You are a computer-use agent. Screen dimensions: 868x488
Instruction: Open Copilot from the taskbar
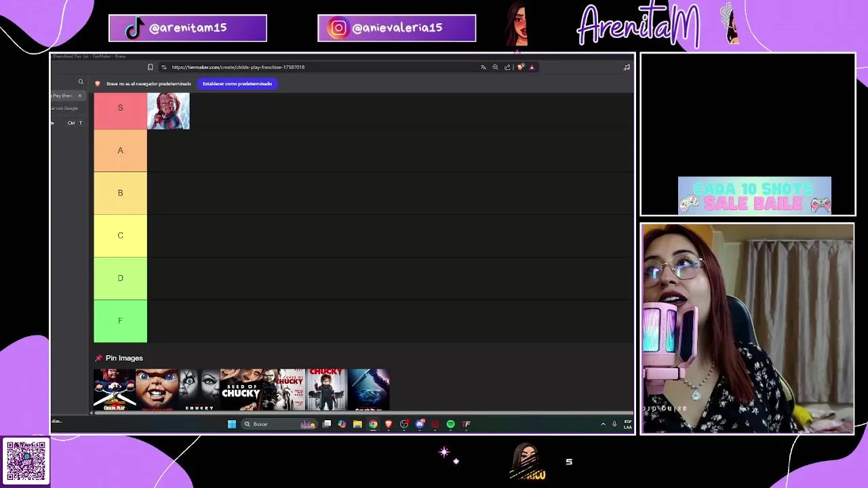click(x=342, y=424)
